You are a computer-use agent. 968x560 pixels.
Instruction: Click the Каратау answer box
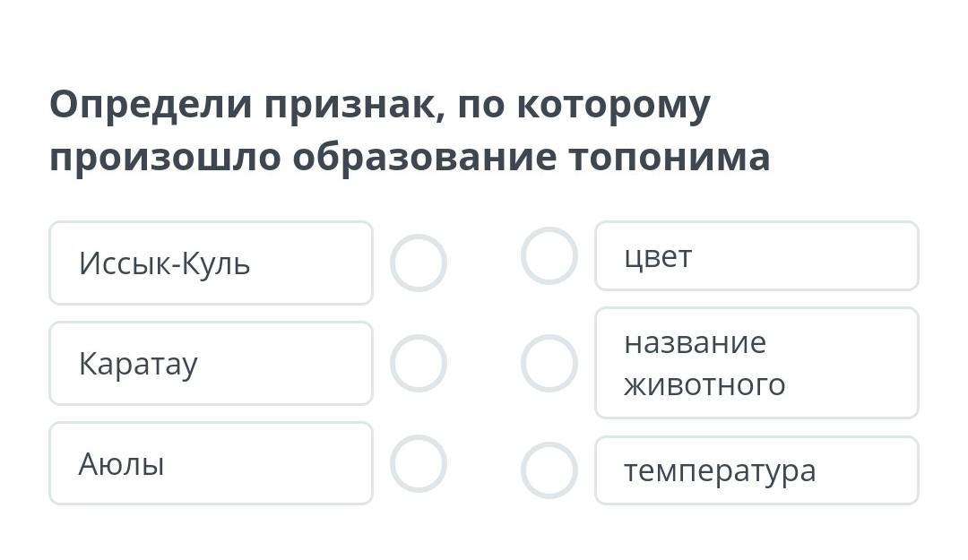click(x=211, y=364)
